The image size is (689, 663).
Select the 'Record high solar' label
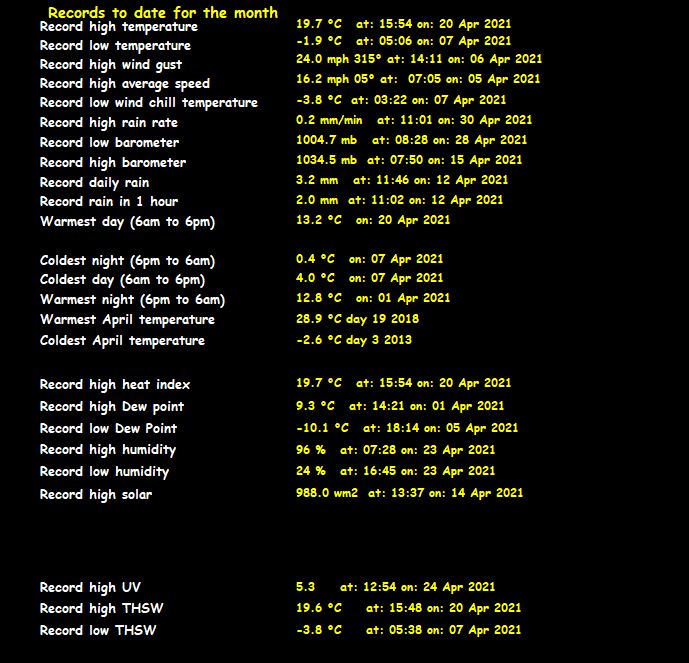coord(96,495)
